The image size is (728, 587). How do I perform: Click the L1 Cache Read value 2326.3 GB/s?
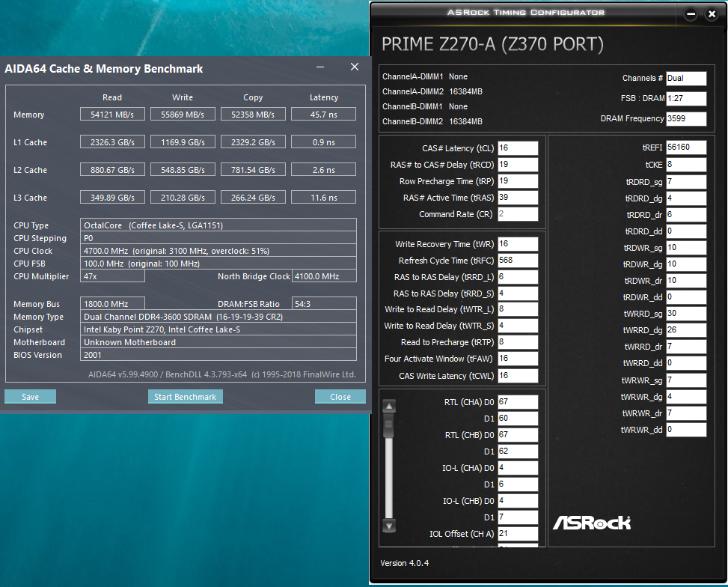coord(112,142)
